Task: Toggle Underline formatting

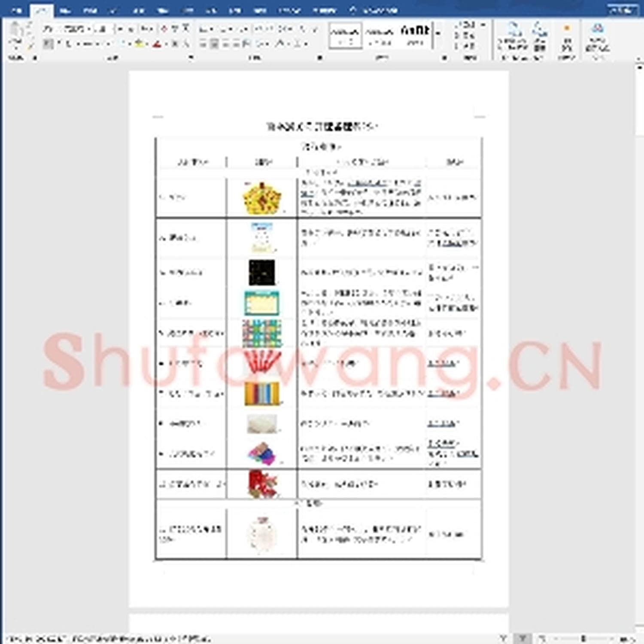Action: [69, 43]
